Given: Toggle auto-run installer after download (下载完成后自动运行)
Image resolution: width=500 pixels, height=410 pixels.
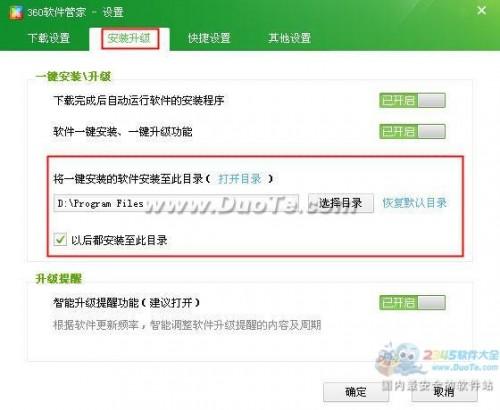Looking at the screenshot, I should (x=412, y=100).
